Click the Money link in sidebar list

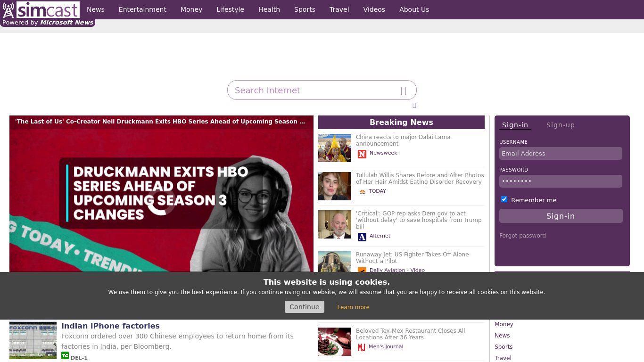(504, 324)
